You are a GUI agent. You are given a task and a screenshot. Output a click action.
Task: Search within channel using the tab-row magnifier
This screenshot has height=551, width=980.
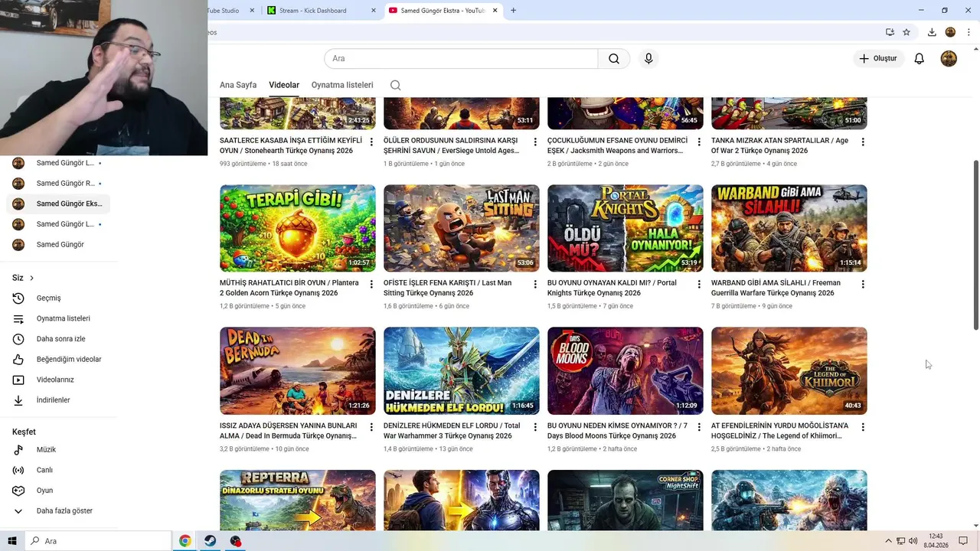(x=395, y=85)
